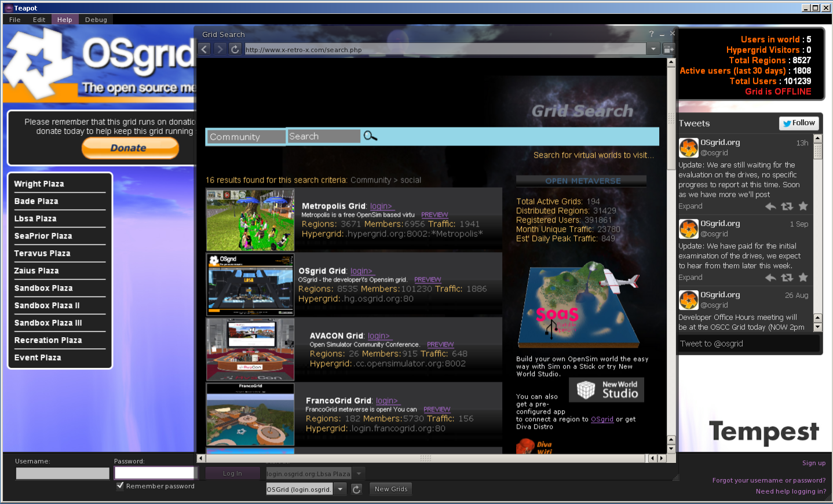Click the Sign up link
Screen dimensions: 833x504
click(x=814, y=463)
